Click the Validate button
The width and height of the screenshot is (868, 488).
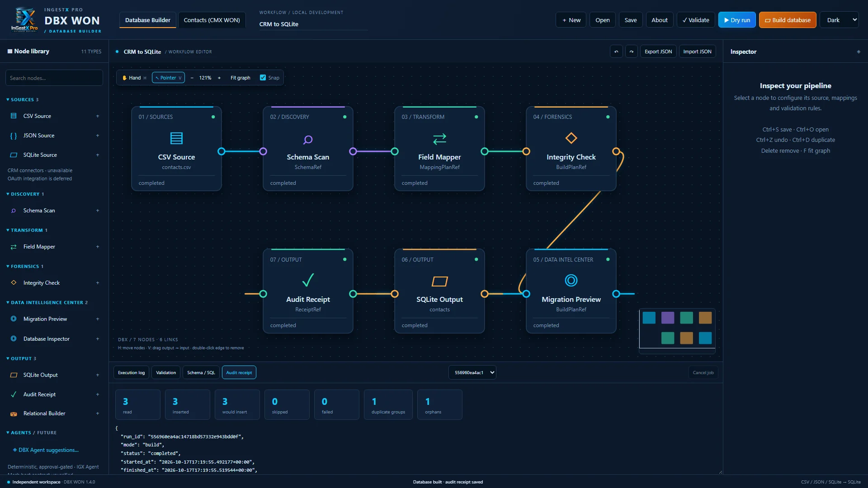click(x=696, y=20)
